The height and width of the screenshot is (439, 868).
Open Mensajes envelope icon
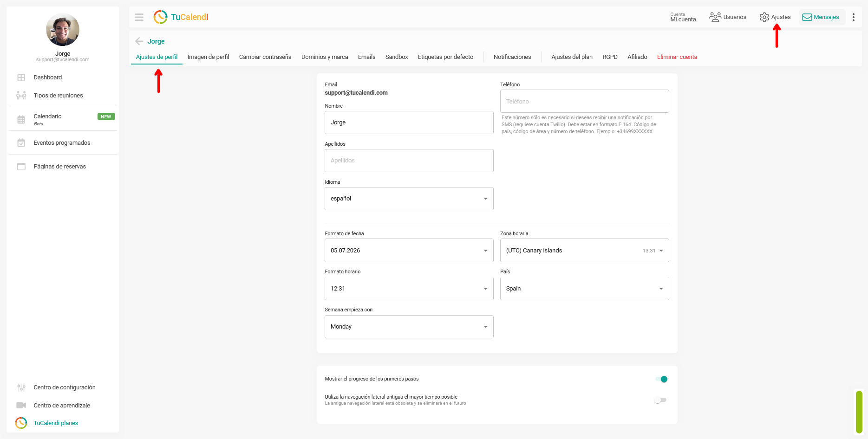[x=807, y=17]
